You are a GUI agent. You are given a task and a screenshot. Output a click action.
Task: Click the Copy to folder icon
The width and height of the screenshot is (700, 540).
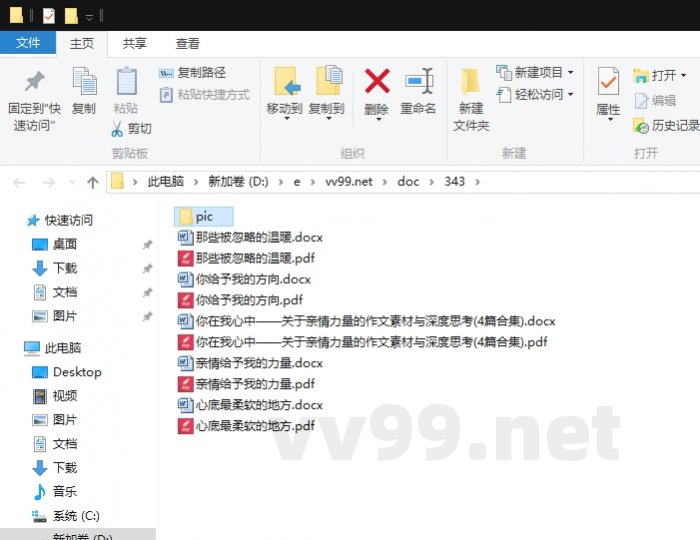[x=329, y=80]
